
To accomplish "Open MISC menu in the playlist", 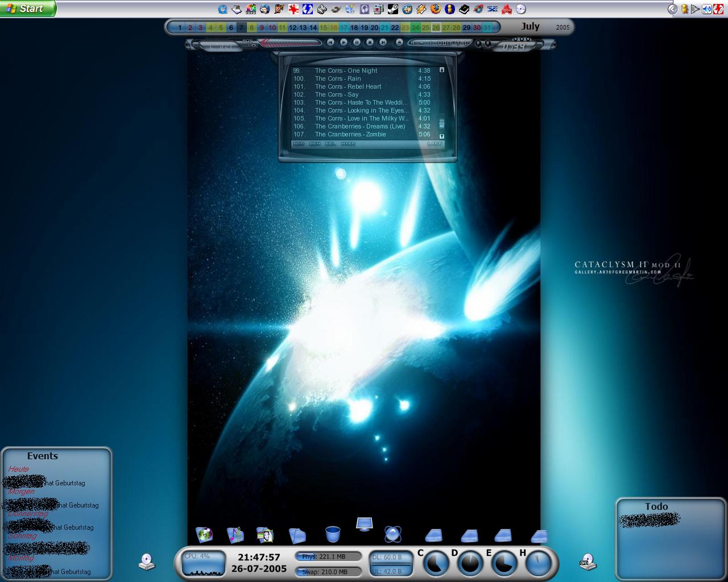I will pyautogui.click(x=348, y=144).
